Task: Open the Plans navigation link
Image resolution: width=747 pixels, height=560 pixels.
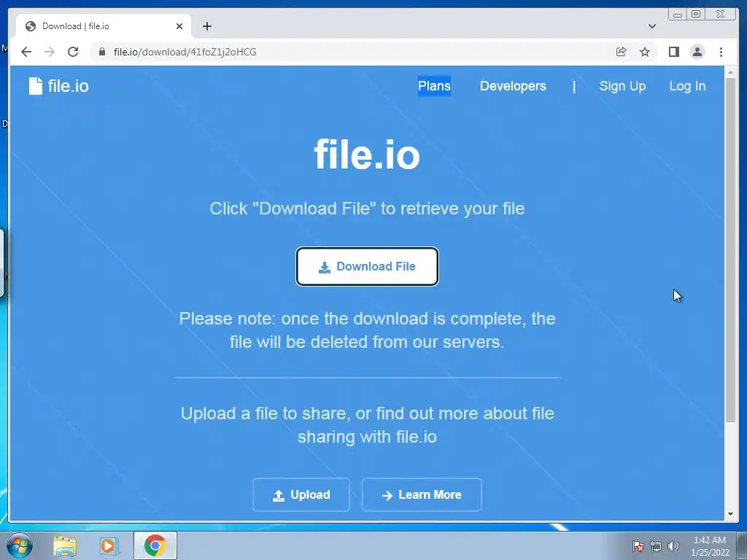Action: [434, 86]
